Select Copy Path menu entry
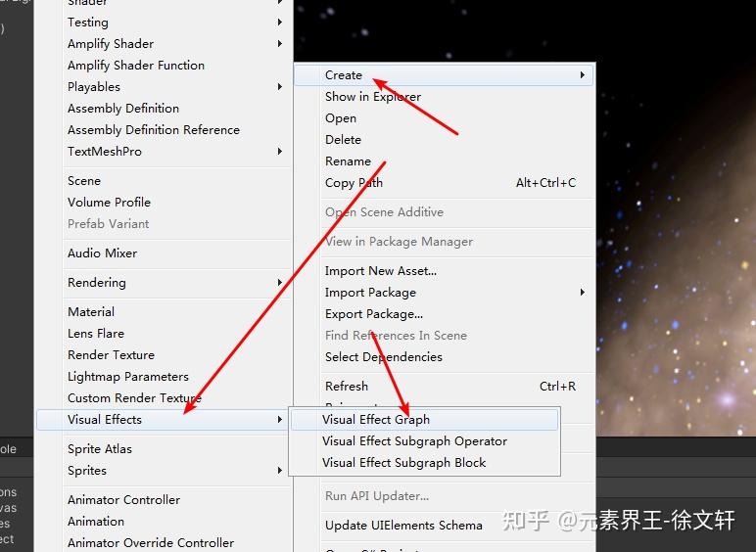Screen dimensions: 756x552 pos(443,183)
